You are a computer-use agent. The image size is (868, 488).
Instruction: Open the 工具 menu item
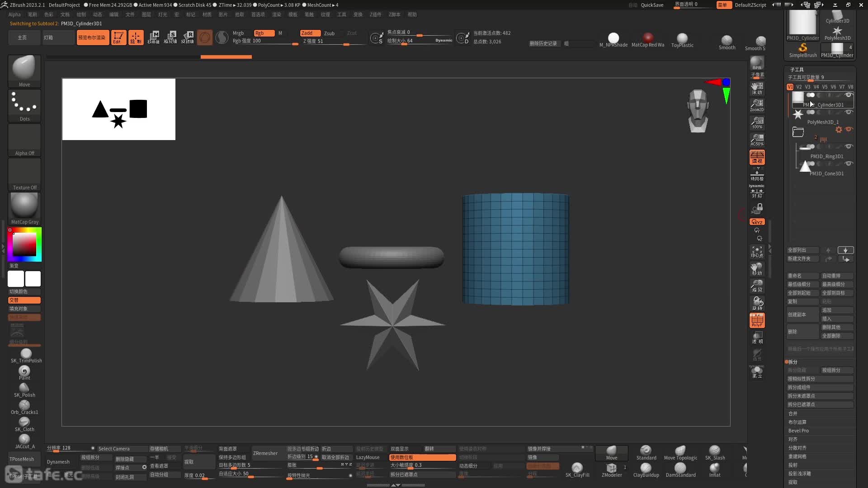point(342,14)
